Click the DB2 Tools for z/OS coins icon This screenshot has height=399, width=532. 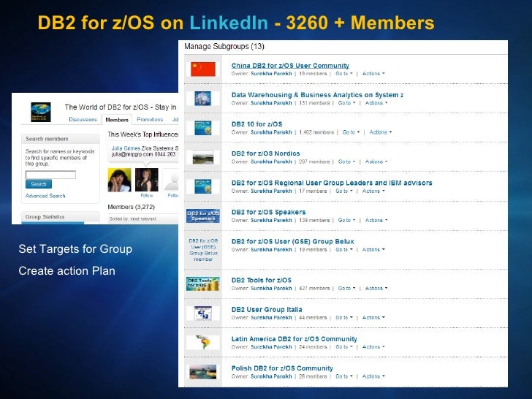coord(203,284)
